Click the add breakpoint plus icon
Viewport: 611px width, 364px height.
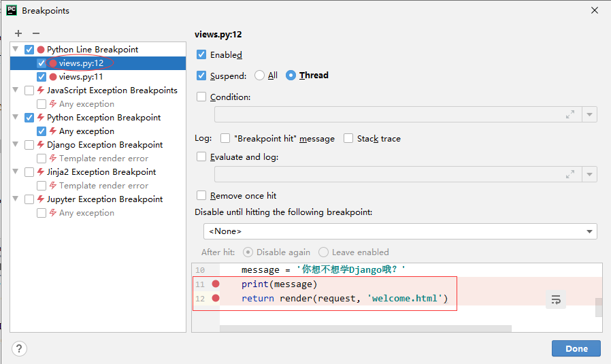18,33
